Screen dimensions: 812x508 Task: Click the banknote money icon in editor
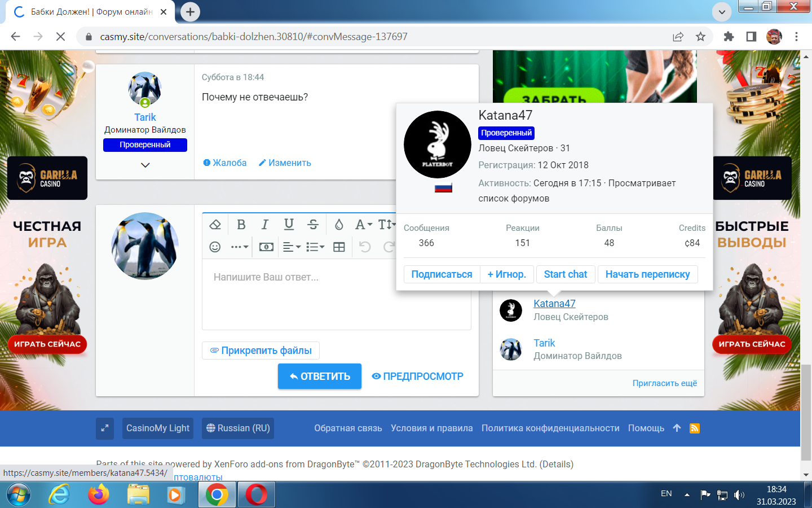click(x=266, y=247)
